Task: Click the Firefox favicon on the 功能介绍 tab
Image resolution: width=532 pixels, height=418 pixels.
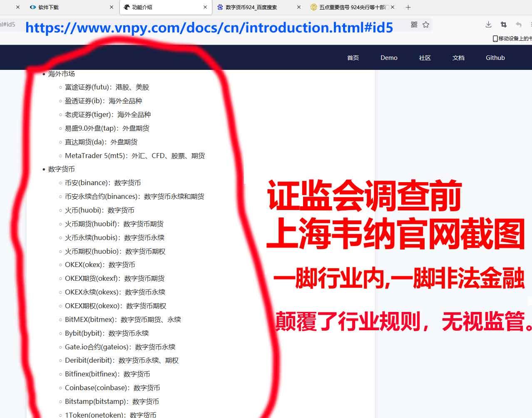Action: tap(127, 7)
